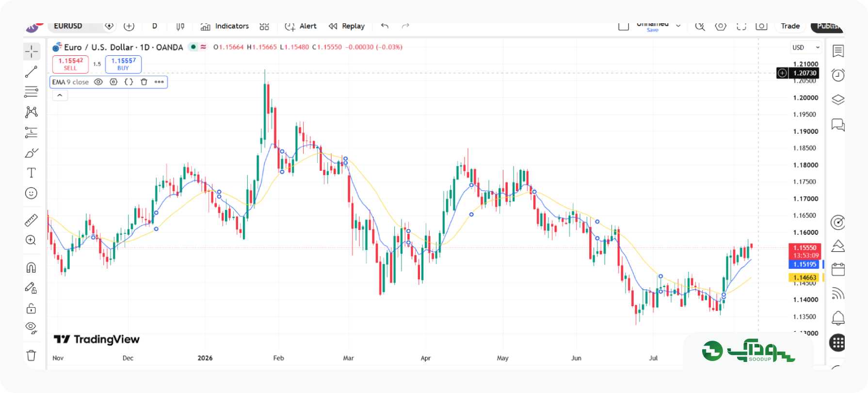
Task: Expand the layout name dropdown arrow
Action: (x=678, y=26)
